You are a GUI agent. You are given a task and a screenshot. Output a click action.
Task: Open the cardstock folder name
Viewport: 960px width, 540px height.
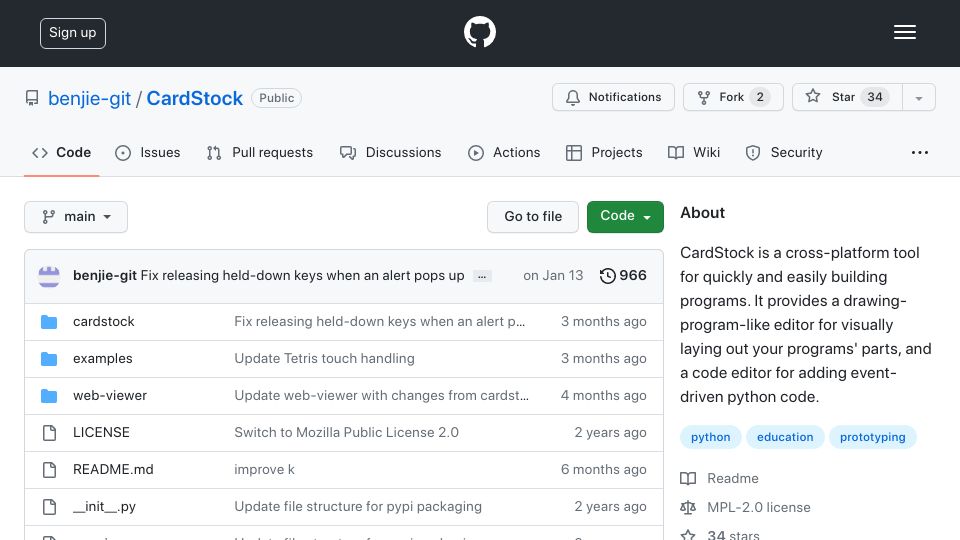[x=103, y=321]
